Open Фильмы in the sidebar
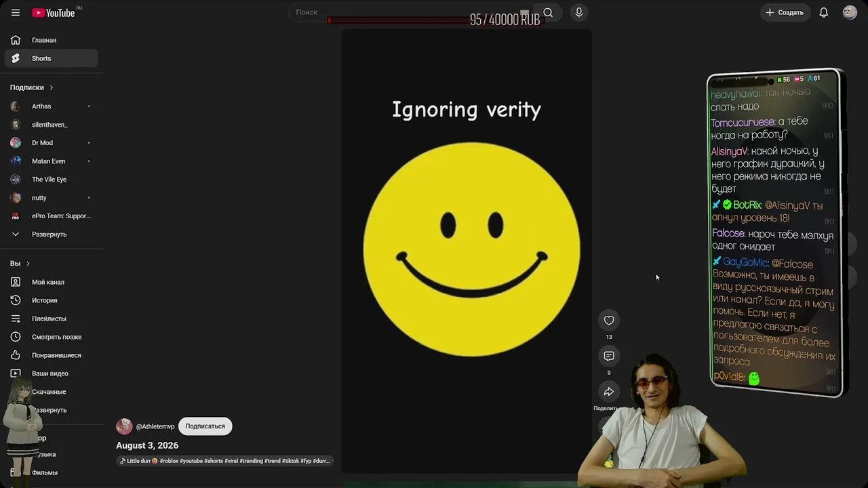868x488 pixels. [51, 472]
